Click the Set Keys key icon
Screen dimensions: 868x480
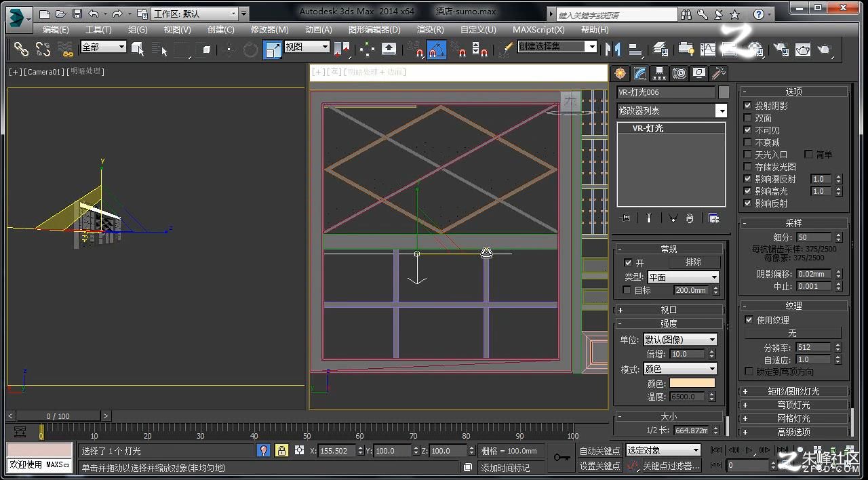click(x=562, y=458)
